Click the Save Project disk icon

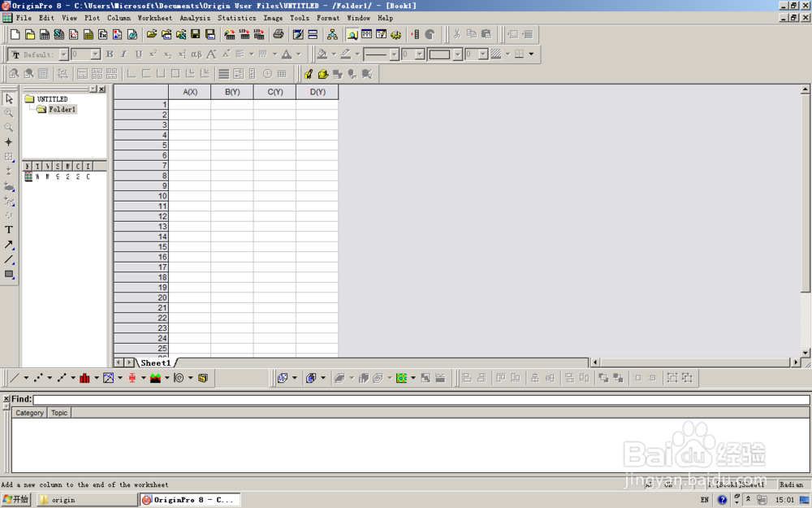(x=195, y=35)
